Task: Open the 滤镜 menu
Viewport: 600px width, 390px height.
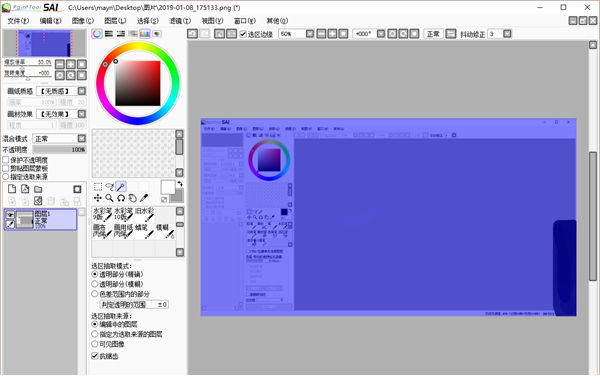Action: [x=180, y=21]
